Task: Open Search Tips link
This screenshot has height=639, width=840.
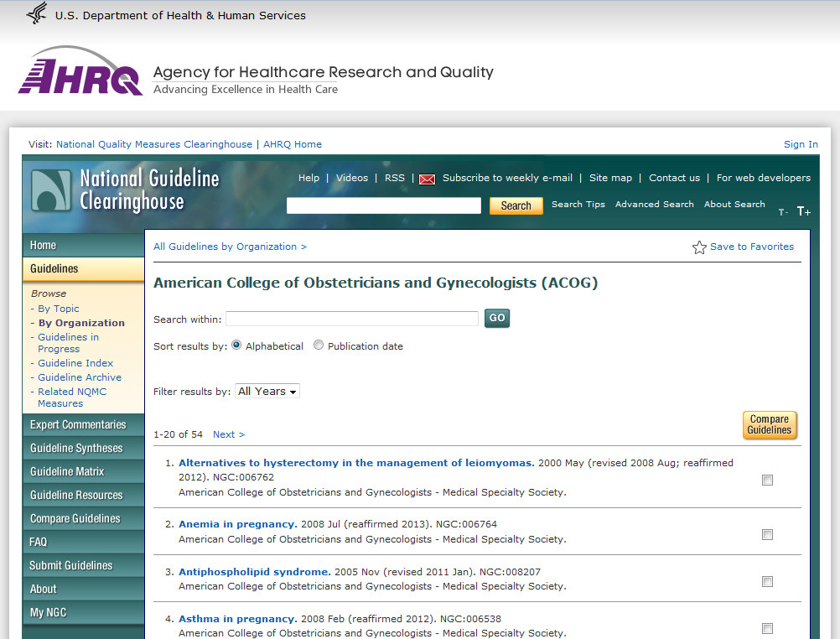Action: click(578, 205)
